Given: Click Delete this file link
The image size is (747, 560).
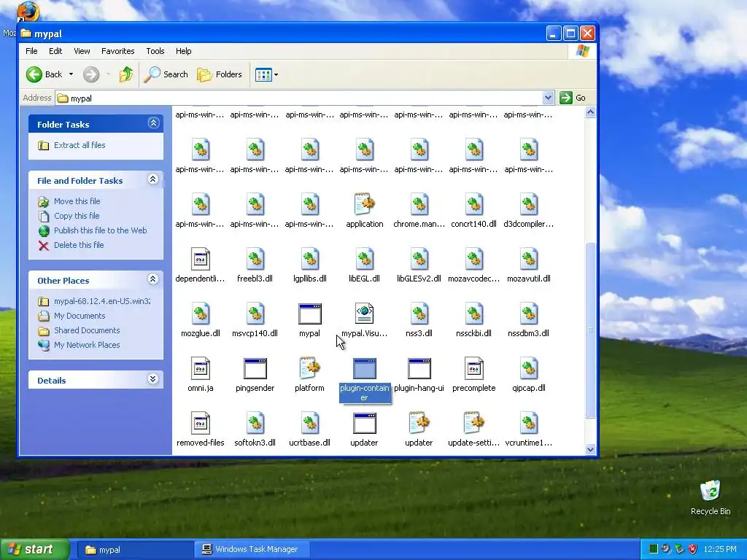Looking at the screenshot, I should pyautogui.click(x=79, y=245).
